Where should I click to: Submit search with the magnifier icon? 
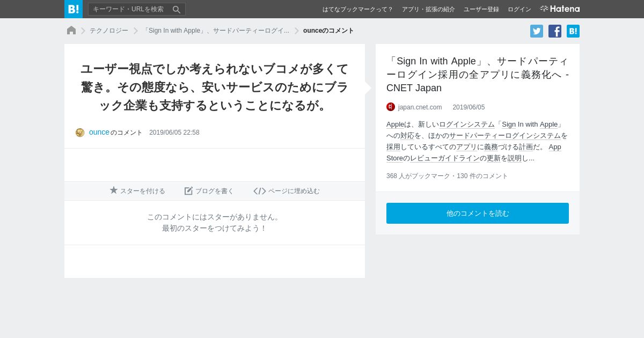[177, 10]
